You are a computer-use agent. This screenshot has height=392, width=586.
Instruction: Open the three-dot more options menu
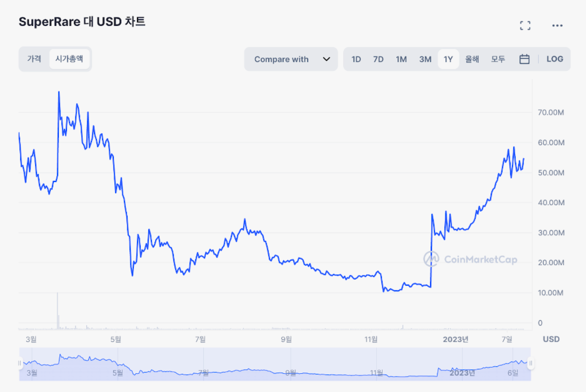(557, 25)
